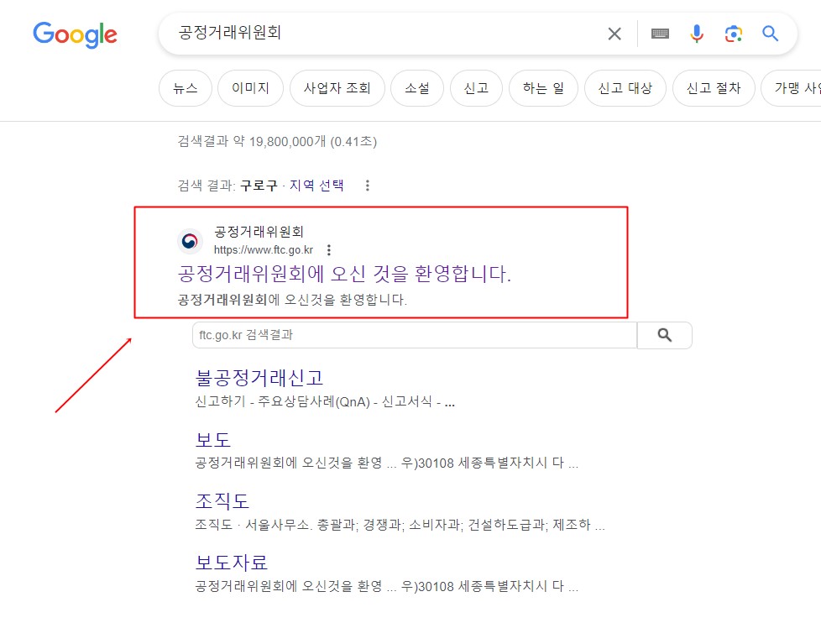The width and height of the screenshot is (821, 644).
Task: Click the snippet starting 신고하기 - 주요상담사례
Action: (x=325, y=402)
